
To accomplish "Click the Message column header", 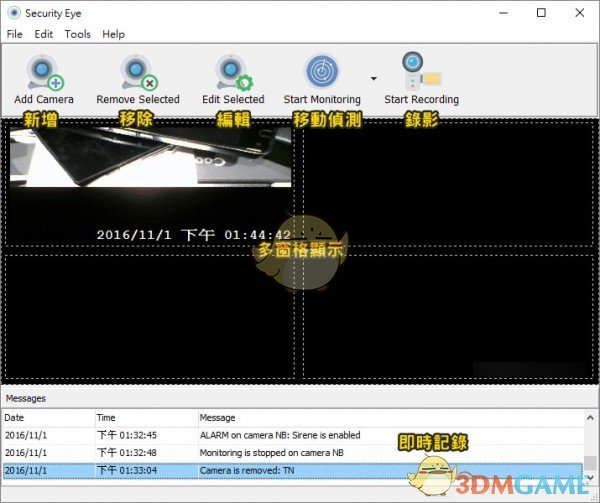I will [x=390, y=418].
